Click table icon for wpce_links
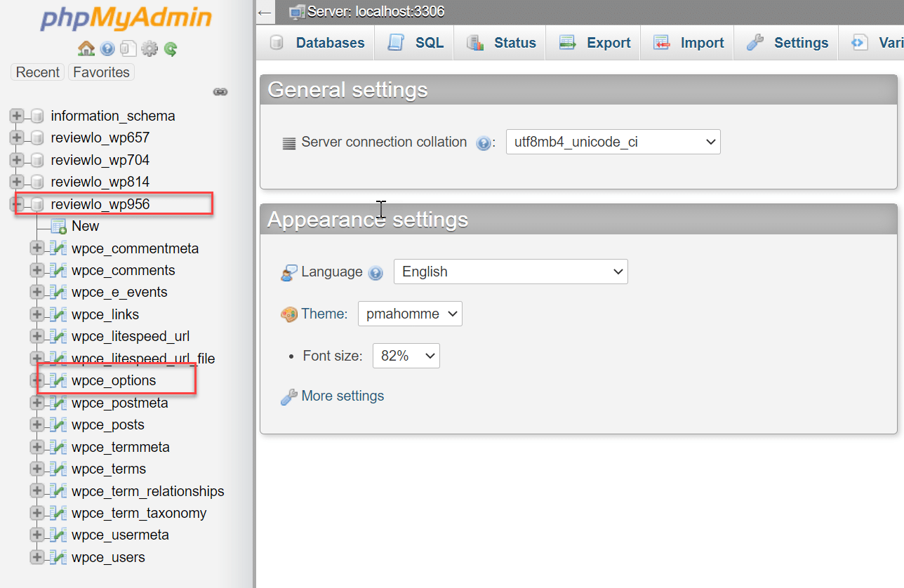Image resolution: width=904 pixels, height=588 pixels. pos(58,314)
